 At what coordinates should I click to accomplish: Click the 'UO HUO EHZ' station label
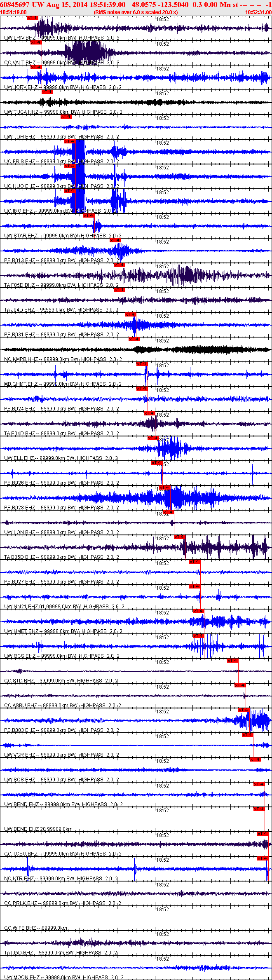(x=20, y=186)
